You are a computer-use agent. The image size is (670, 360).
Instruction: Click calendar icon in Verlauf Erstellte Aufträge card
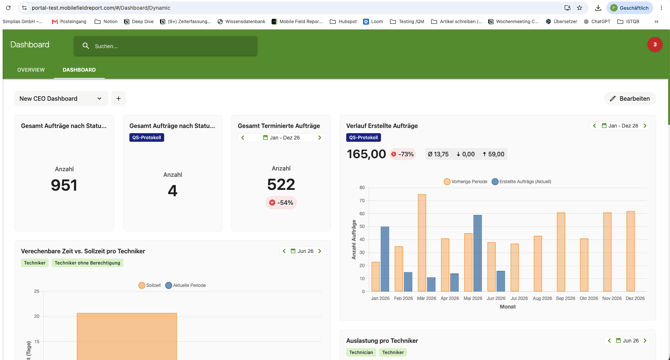[x=604, y=126]
